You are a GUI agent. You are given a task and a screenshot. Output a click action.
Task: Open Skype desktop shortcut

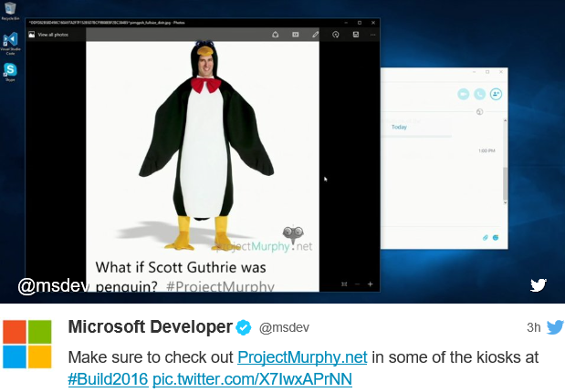[x=10, y=72]
